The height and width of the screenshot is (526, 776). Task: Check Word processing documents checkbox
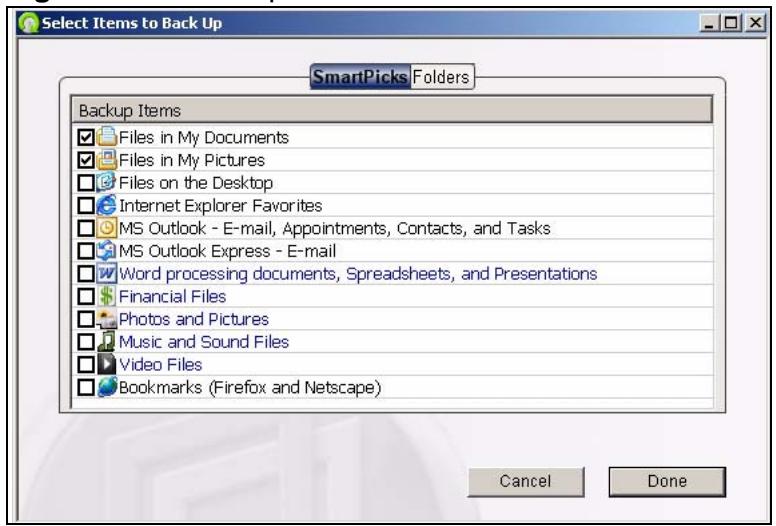coord(86,274)
